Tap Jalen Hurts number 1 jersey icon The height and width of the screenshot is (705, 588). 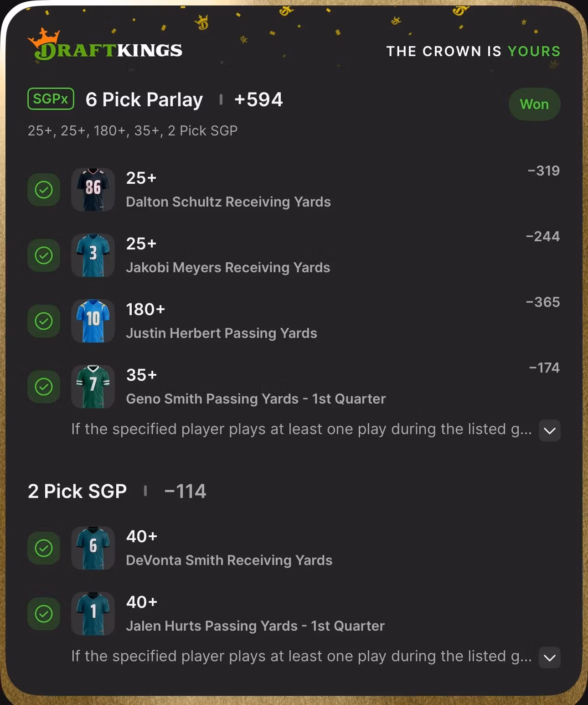click(x=93, y=613)
